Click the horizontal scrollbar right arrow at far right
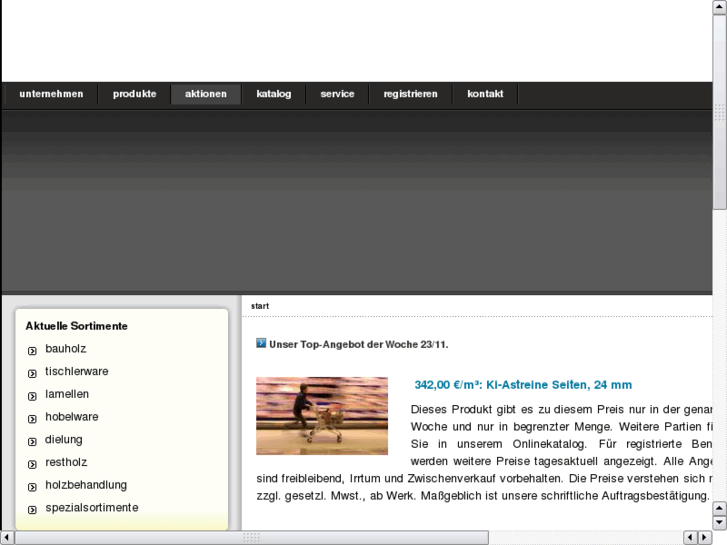The image size is (727, 545). pos(705,538)
